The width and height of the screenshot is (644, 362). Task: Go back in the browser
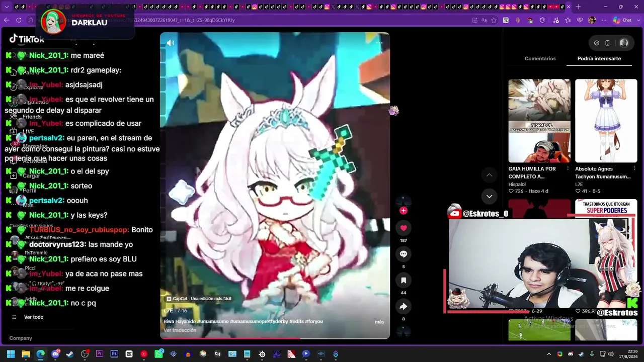pyautogui.click(x=7, y=20)
